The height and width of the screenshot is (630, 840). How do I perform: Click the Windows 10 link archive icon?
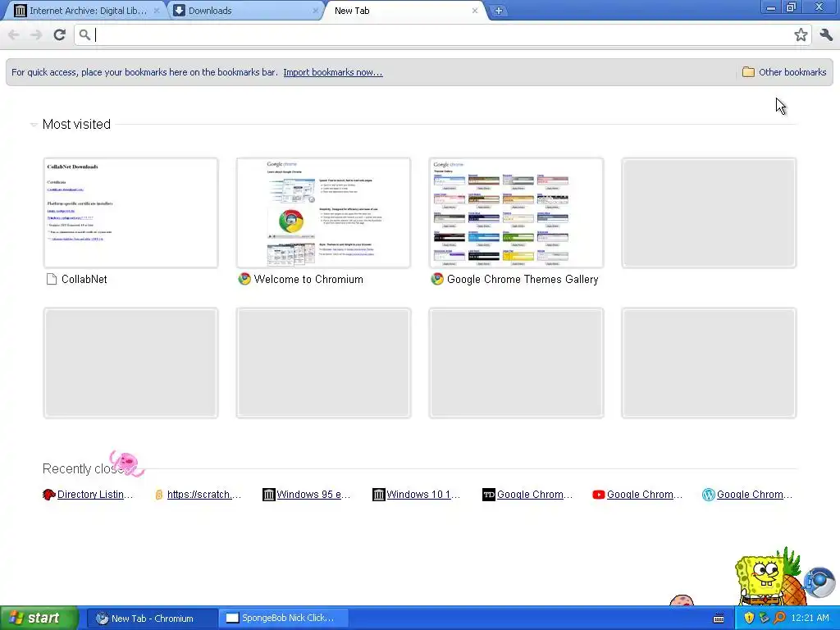click(379, 495)
